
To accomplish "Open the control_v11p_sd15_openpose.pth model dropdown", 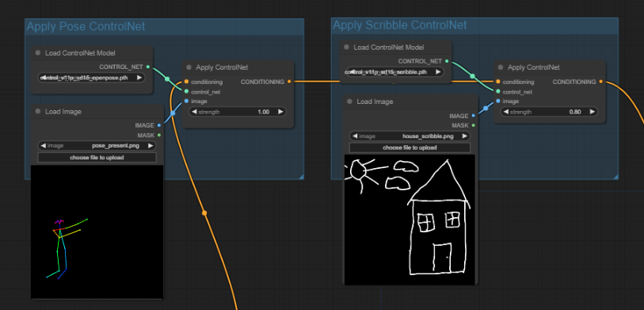I will (x=91, y=78).
